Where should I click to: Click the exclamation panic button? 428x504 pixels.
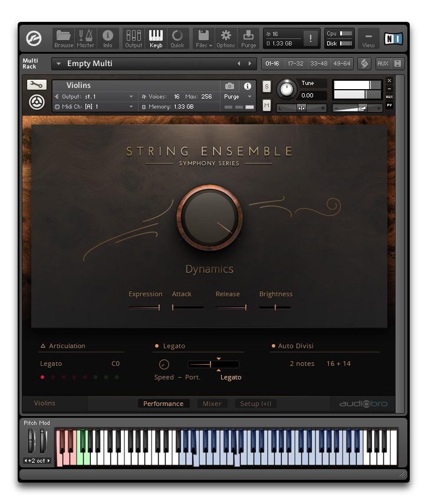pyautogui.click(x=311, y=38)
